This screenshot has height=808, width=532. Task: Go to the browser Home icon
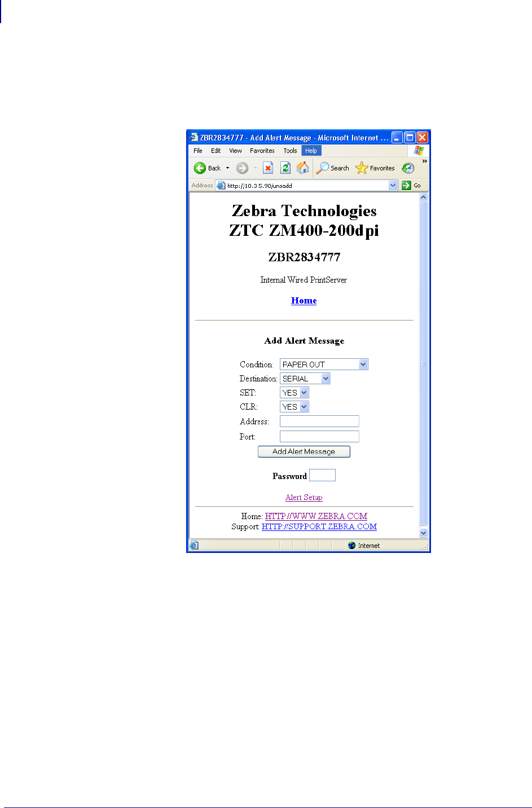[x=303, y=168]
